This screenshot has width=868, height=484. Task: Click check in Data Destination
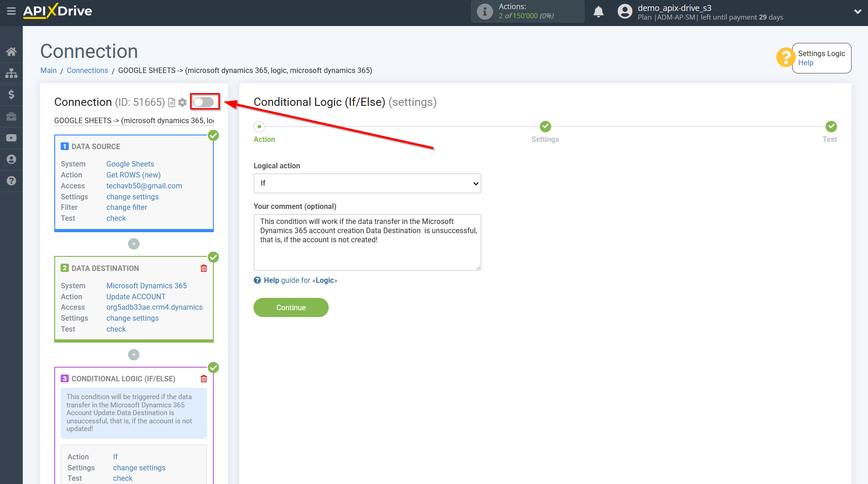[116, 329]
